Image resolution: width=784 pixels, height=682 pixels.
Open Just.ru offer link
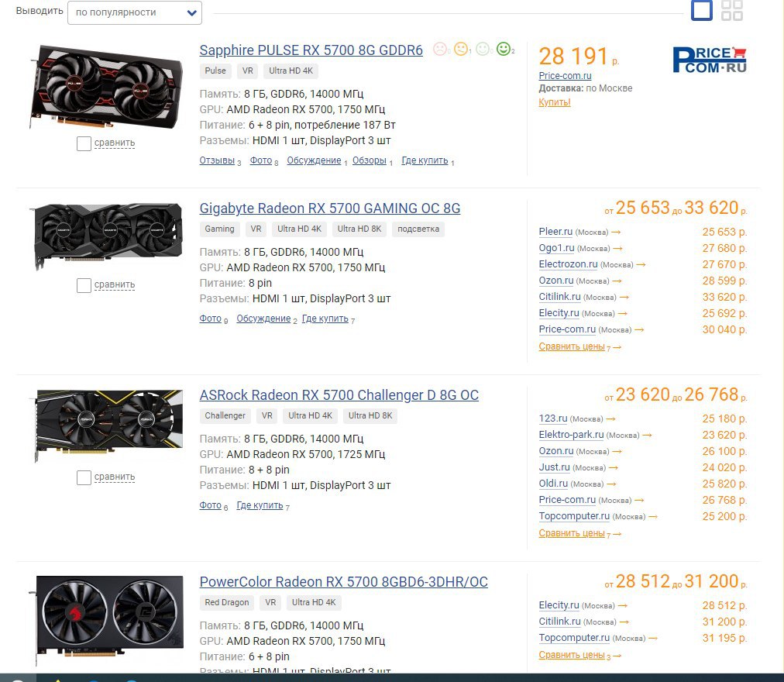554,467
